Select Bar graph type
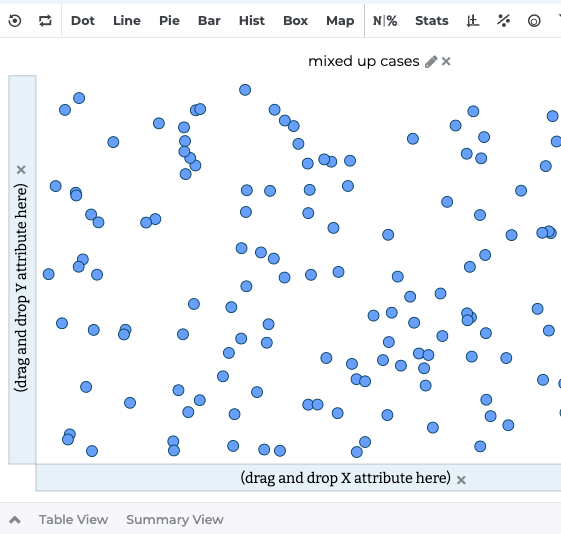The height and width of the screenshot is (534, 561). [209, 21]
